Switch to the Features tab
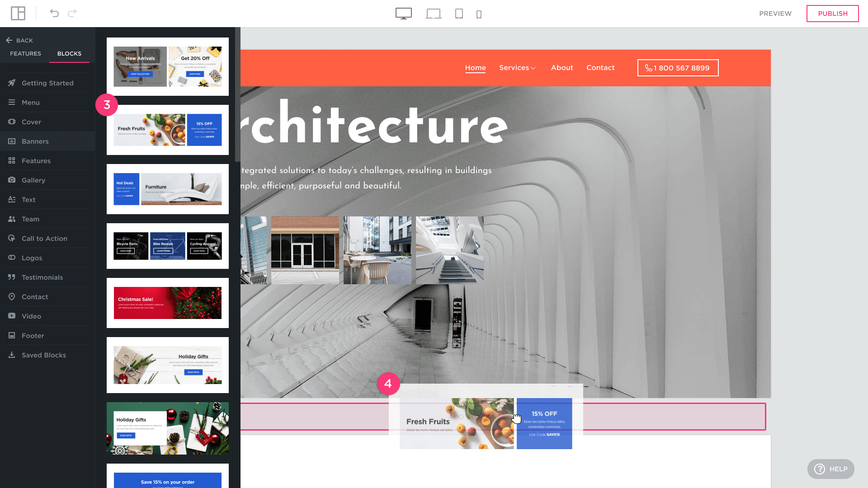Image resolution: width=868 pixels, height=488 pixels. tap(25, 53)
